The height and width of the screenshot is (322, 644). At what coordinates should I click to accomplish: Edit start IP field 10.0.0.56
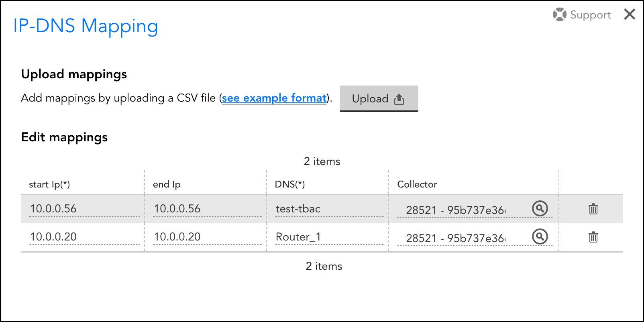(84, 209)
